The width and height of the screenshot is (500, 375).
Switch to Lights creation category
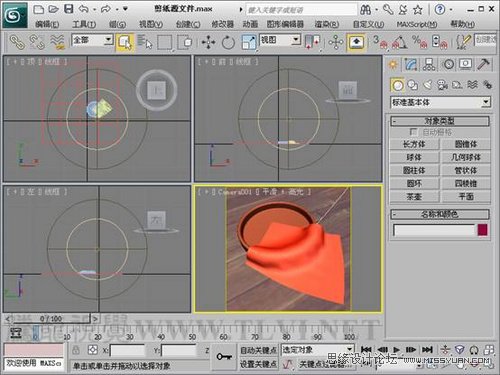pyautogui.click(x=428, y=85)
